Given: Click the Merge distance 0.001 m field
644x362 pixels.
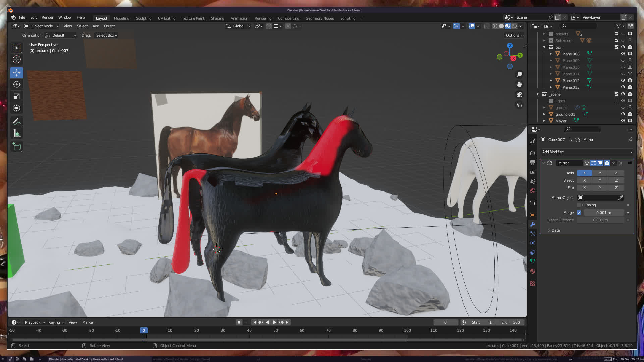Looking at the screenshot, I should click(603, 213).
